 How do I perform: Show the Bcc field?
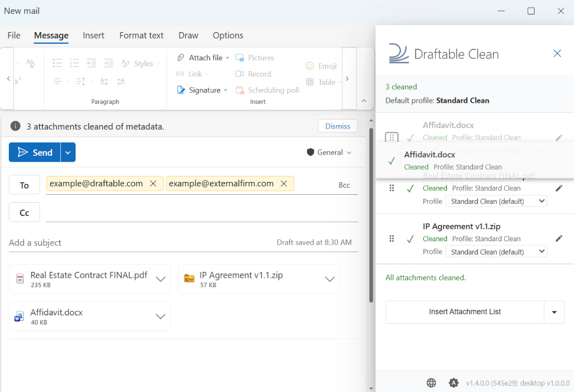tap(344, 185)
